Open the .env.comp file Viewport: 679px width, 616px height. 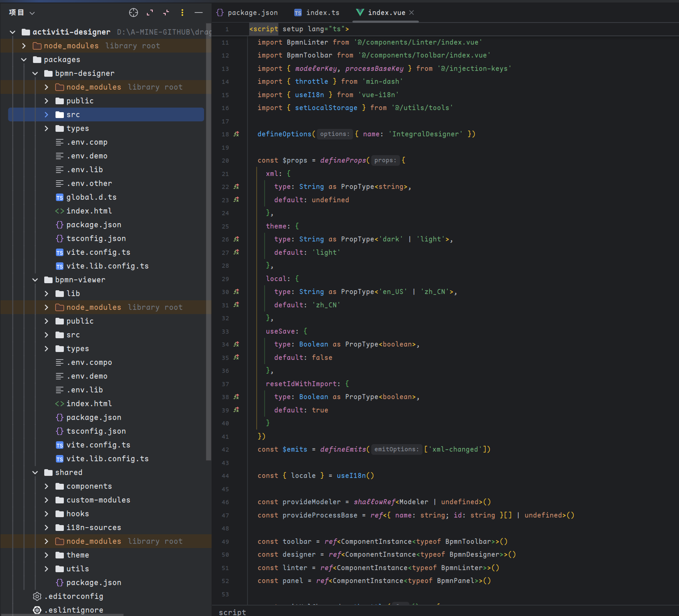pyautogui.click(x=87, y=142)
